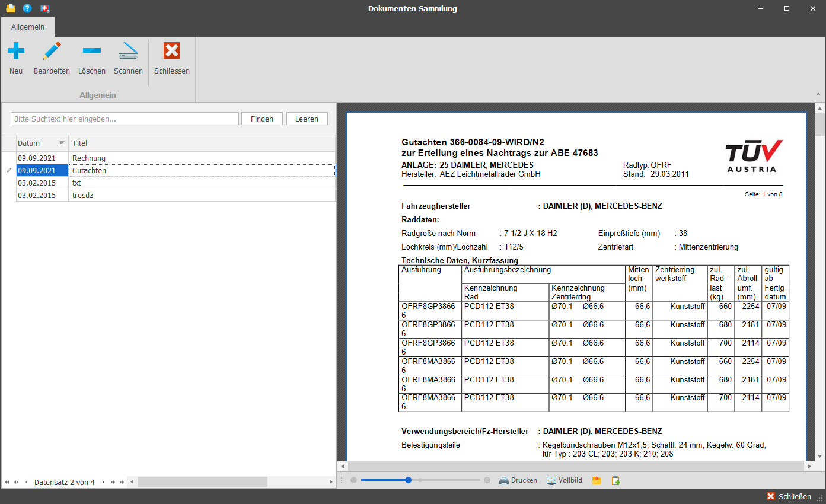The image size is (826, 504).
Task: Select the Allgemein ribbon tab
Action: (x=28, y=27)
